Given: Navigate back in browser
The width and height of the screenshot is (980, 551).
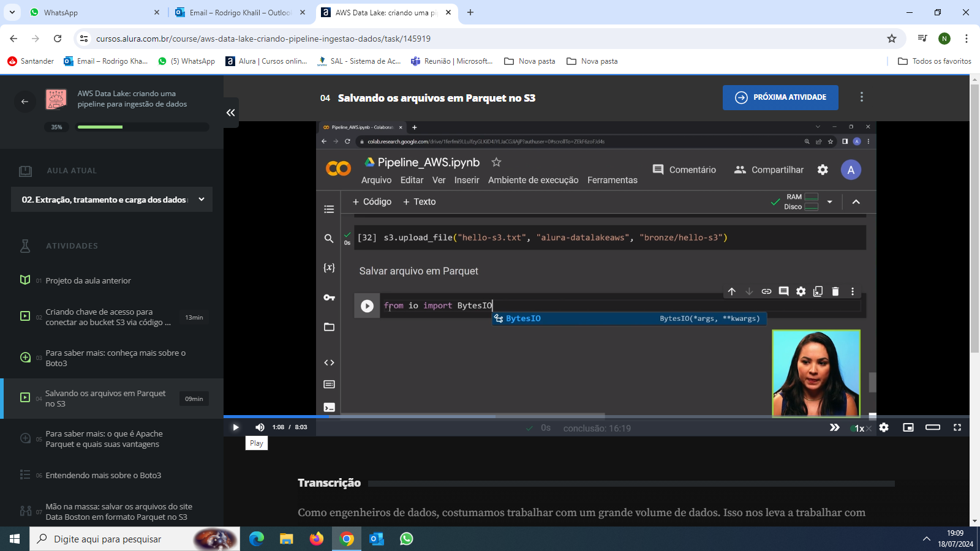Looking at the screenshot, I should 13,39.
